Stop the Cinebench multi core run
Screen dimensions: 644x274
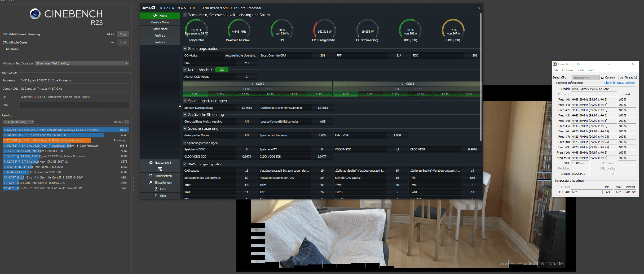click(123, 34)
